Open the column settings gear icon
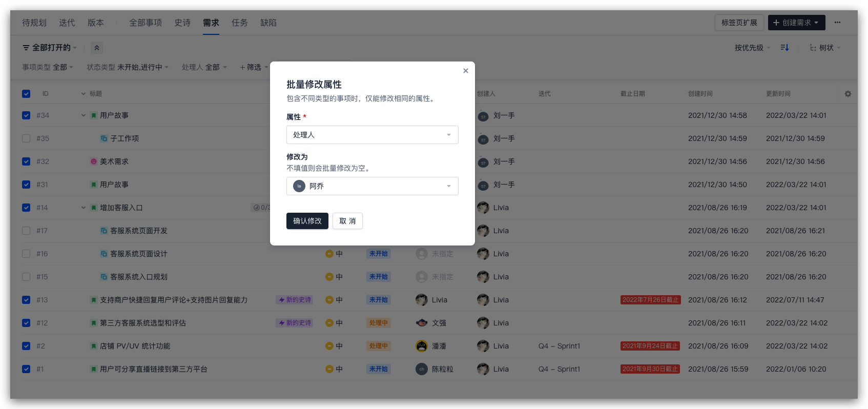The height and width of the screenshot is (409, 868). point(848,94)
